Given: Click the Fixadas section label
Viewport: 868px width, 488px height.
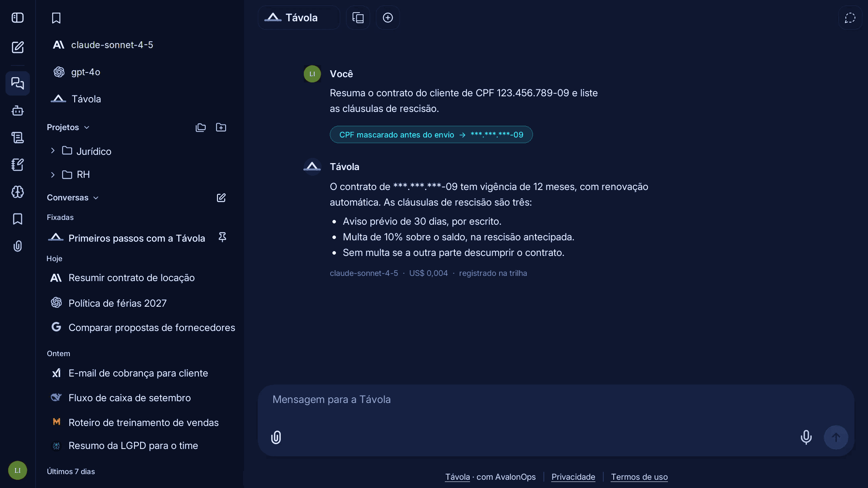Looking at the screenshot, I should click(x=60, y=217).
